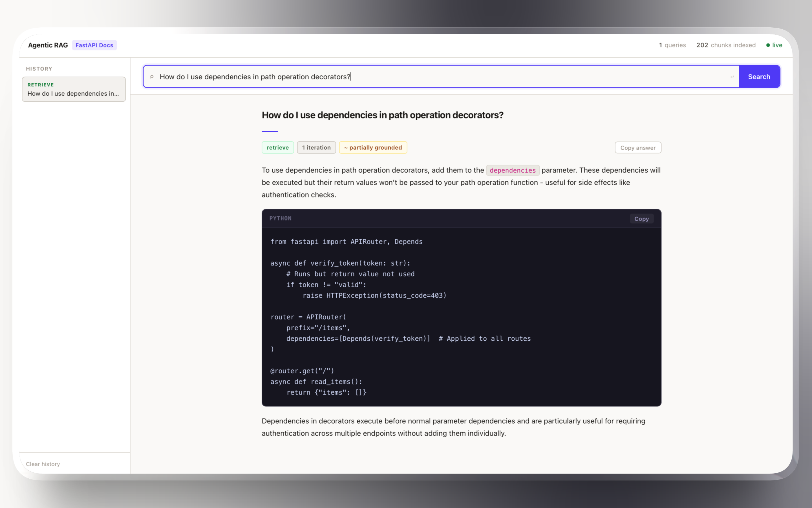Click the HISTORY sidebar heading
Screen dimensions: 812x508
[x=39, y=69]
